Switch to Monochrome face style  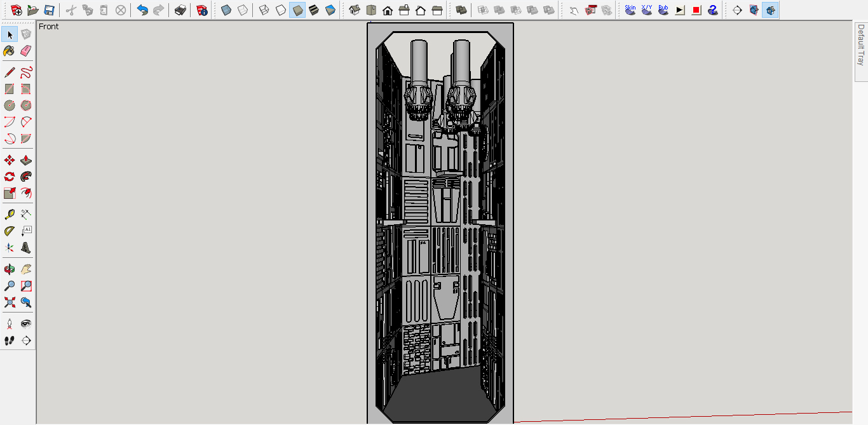(330, 10)
